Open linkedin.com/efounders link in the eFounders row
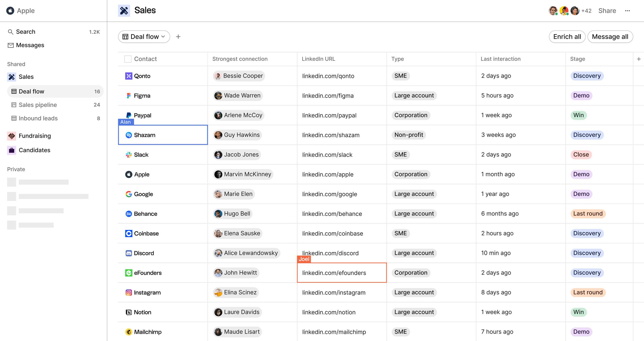The height and width of the screenshot is (341, 644). [334, 273]
